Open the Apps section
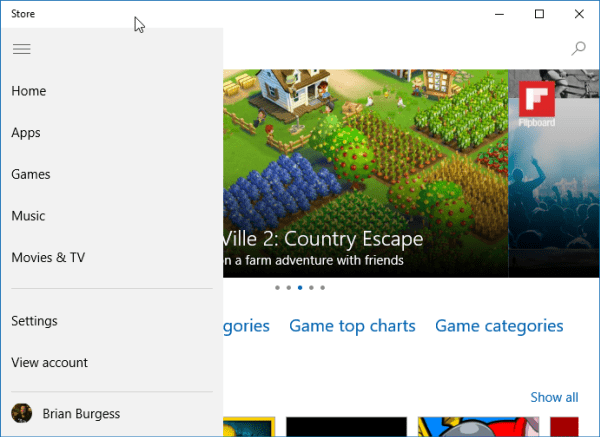 (x=26, y=133)
